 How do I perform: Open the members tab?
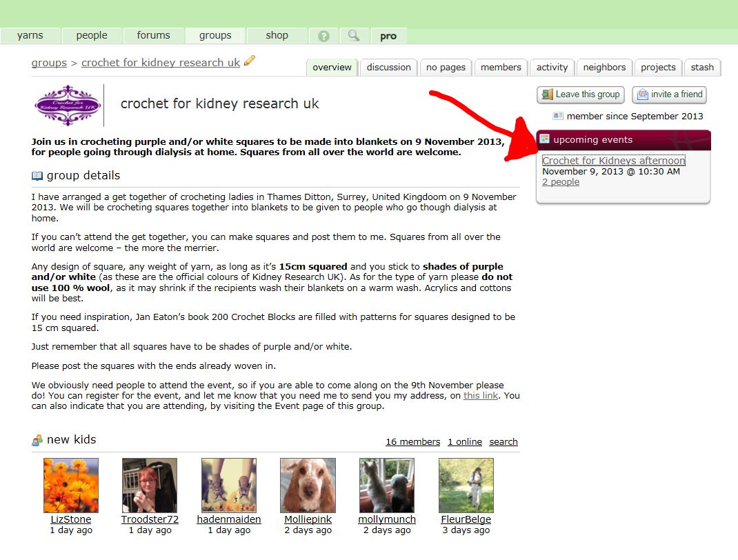(501, 68)
